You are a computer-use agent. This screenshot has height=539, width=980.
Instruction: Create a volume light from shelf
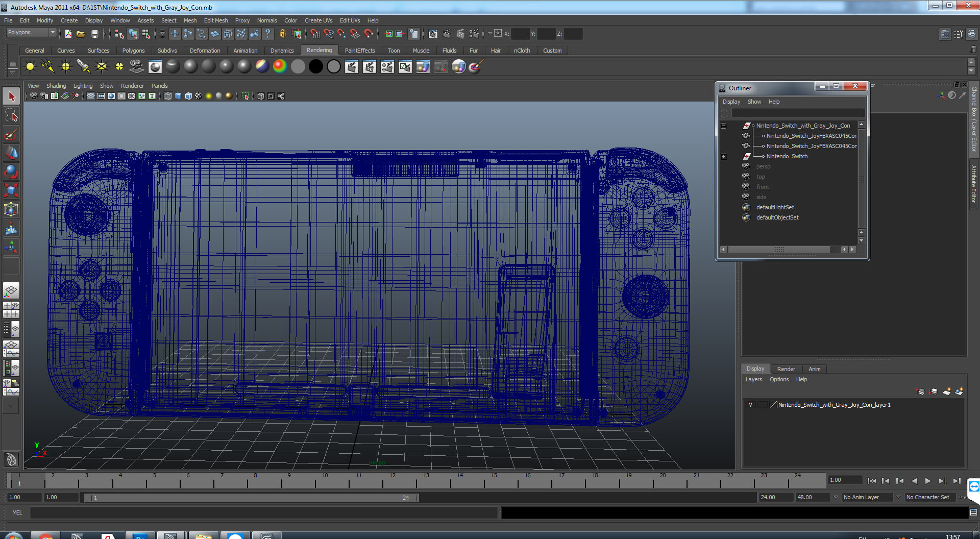tap(119, 66)
